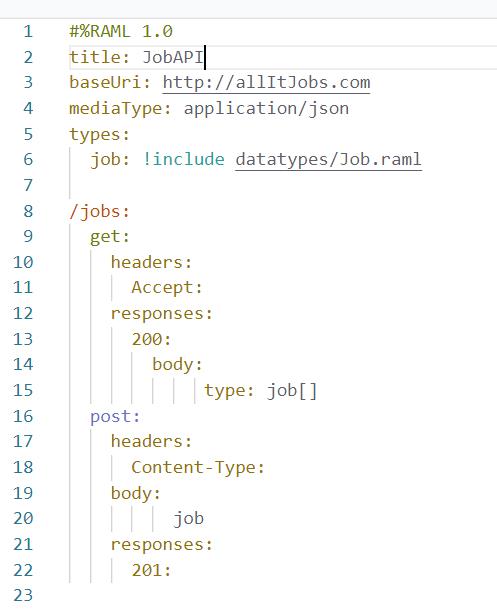This screenshot has height=609, width=497.
Task: Click the post: method keyword
Action: [115, 416]
